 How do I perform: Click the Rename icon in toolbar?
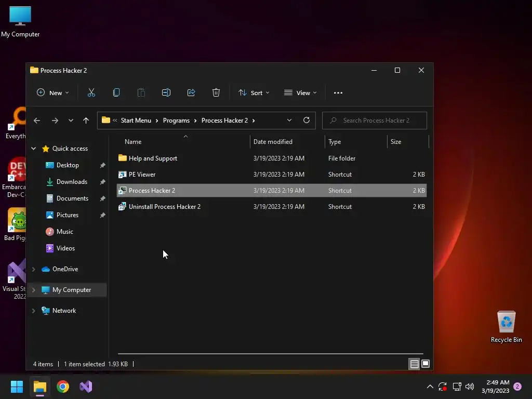click(x=166, y=92)
